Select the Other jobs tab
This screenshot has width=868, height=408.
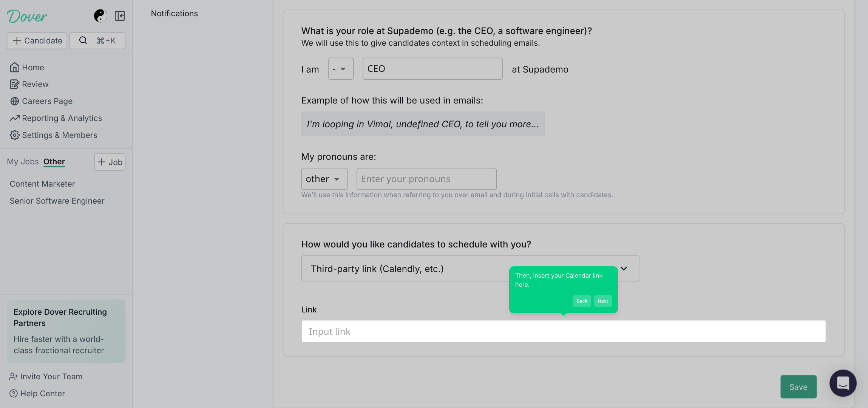click(54, 162)
